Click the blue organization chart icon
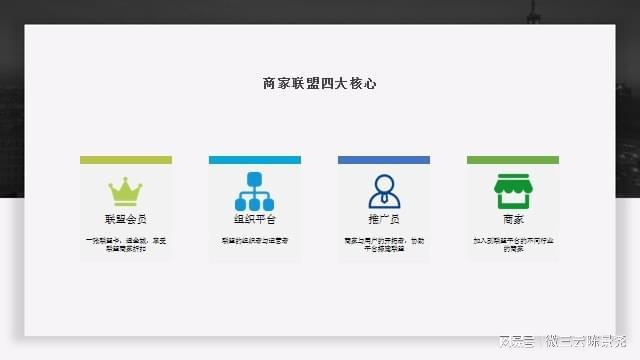 (x=254, y=191)
